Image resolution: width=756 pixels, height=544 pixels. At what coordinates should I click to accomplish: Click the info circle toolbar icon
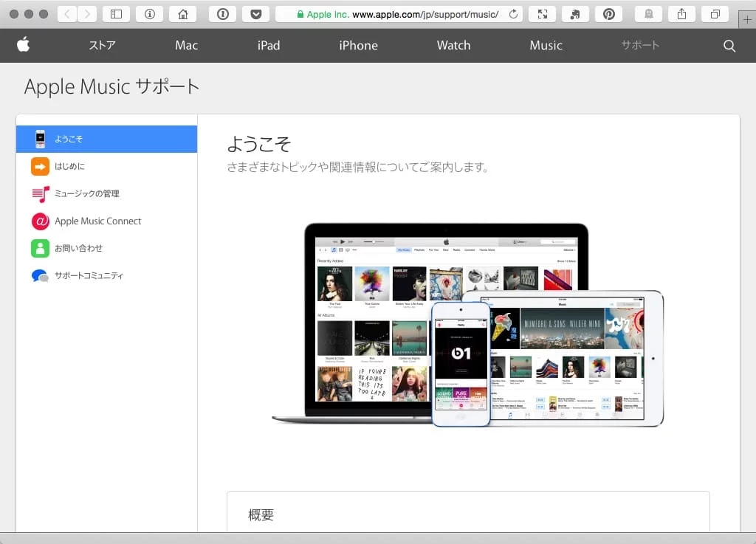coord(149,14)
